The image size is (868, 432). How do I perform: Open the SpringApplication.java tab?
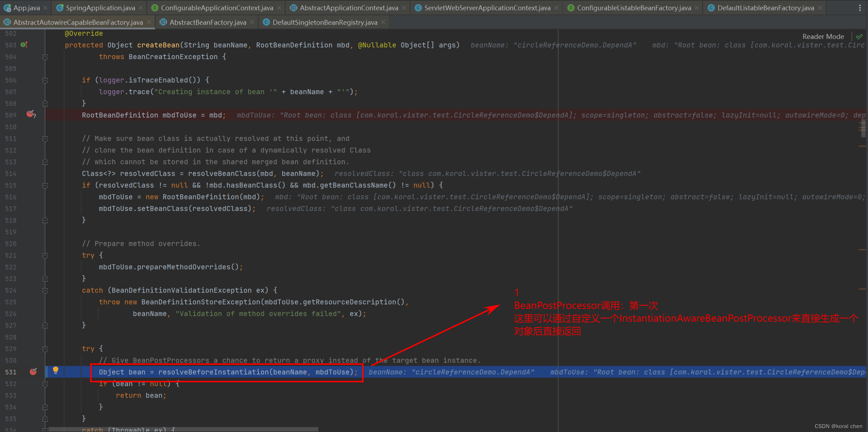point(100,8)
